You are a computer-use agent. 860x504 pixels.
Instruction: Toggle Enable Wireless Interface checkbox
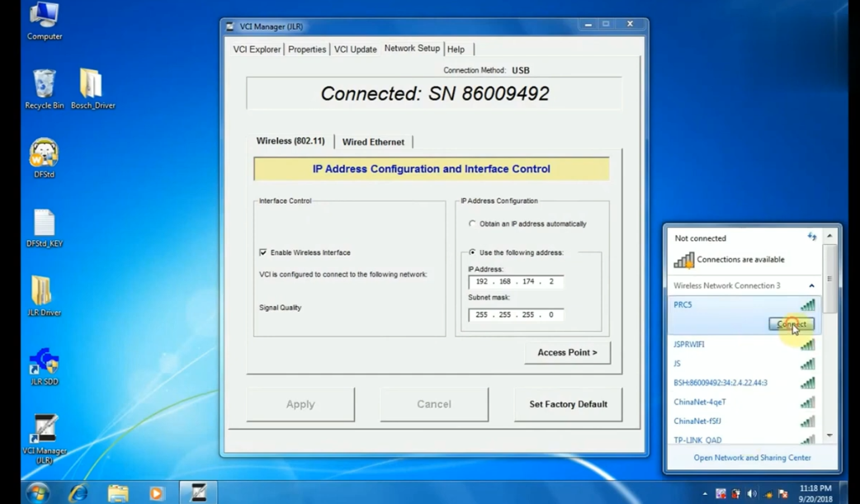tap(263, 252)
